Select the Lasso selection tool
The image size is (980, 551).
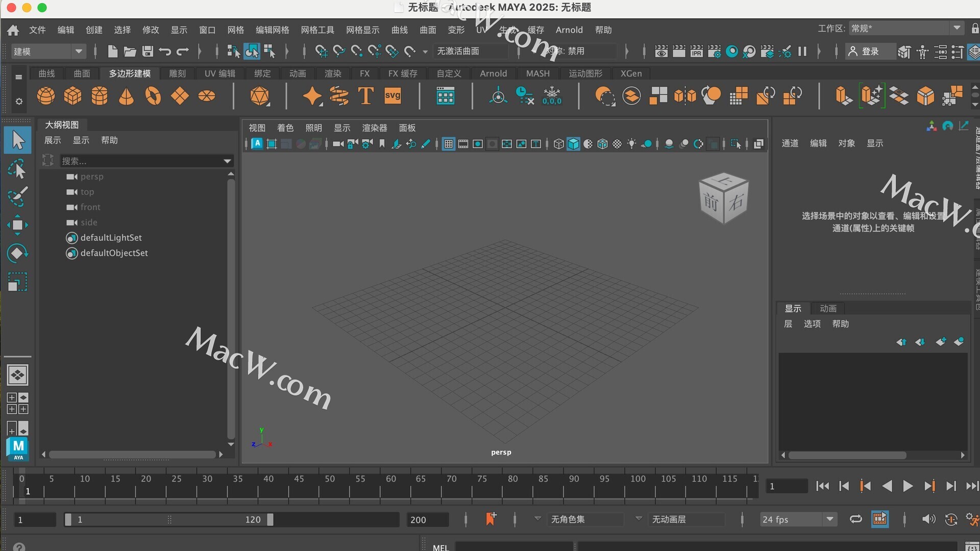pyautogui.click(x=17, y=169)
